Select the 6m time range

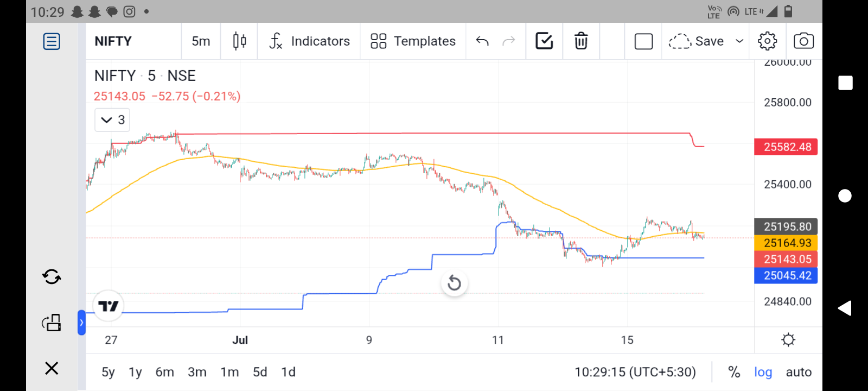(165, 372)
